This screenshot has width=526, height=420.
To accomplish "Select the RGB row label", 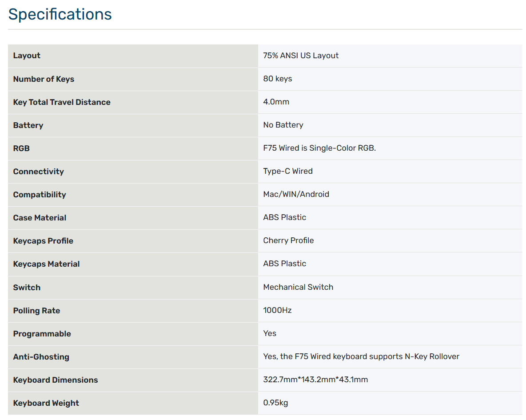I will [x=21, y=148].
